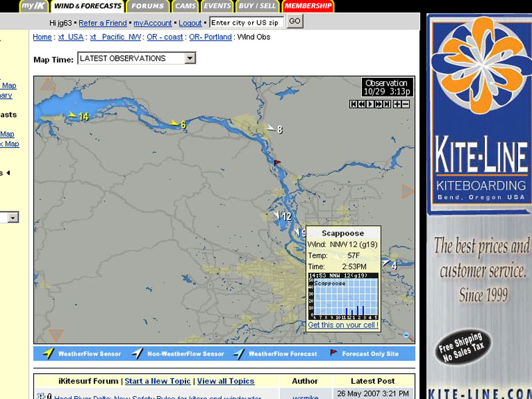Jump to first frame of map animation
This screenshot has height=399, width=532.
pyautogui.click(x=354, y=104)
